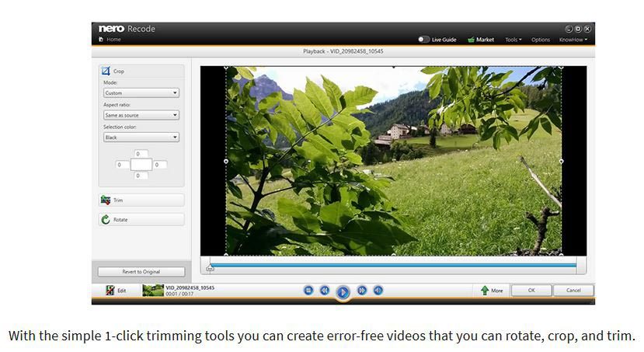Click the Nero Recode logo
644x352 pixels.
point(127,29)
